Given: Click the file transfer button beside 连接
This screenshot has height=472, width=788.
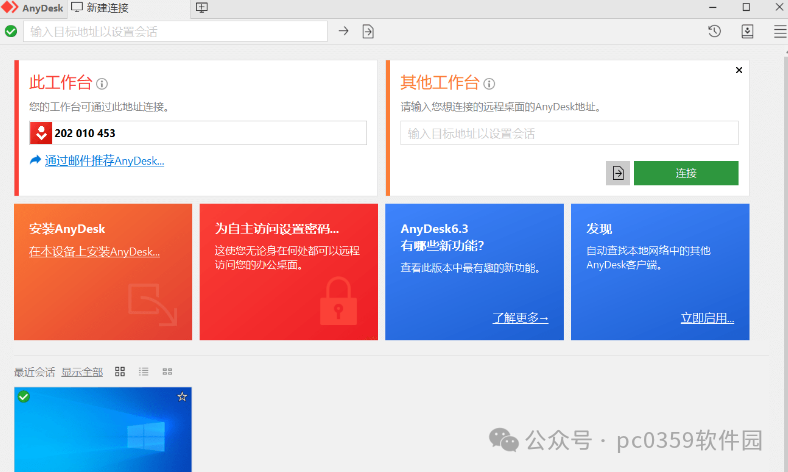Looking at the screenshot, I should (x=618, y=173).
